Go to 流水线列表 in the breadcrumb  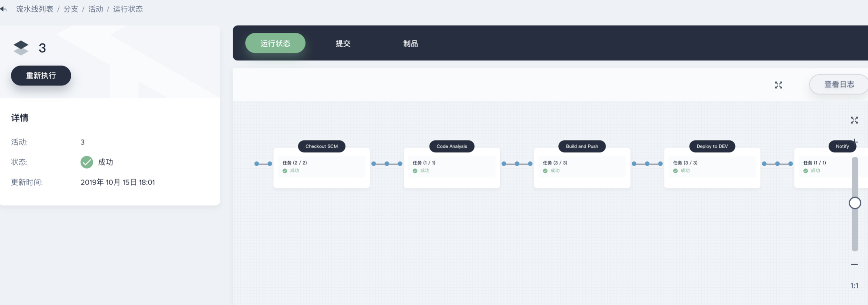(35, 9)
